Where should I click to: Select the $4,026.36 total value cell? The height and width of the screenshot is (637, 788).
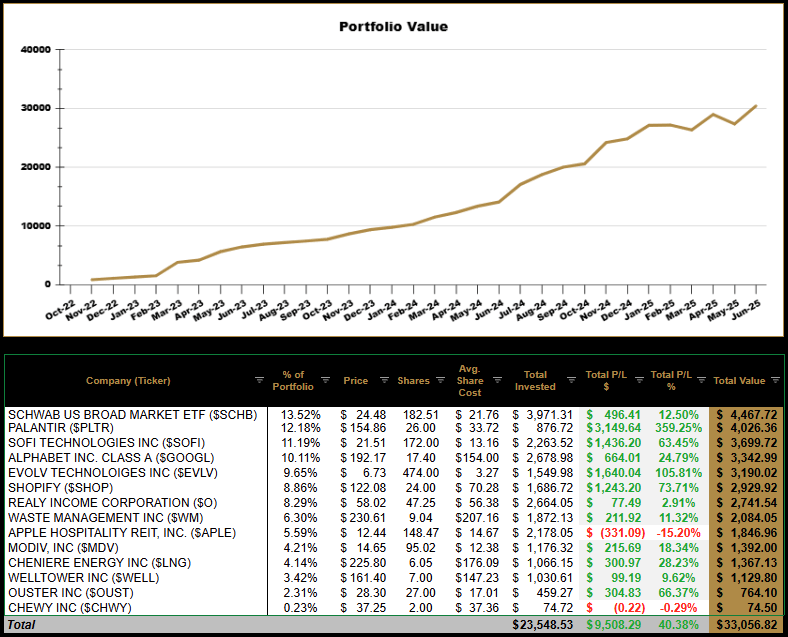point(747,428)
